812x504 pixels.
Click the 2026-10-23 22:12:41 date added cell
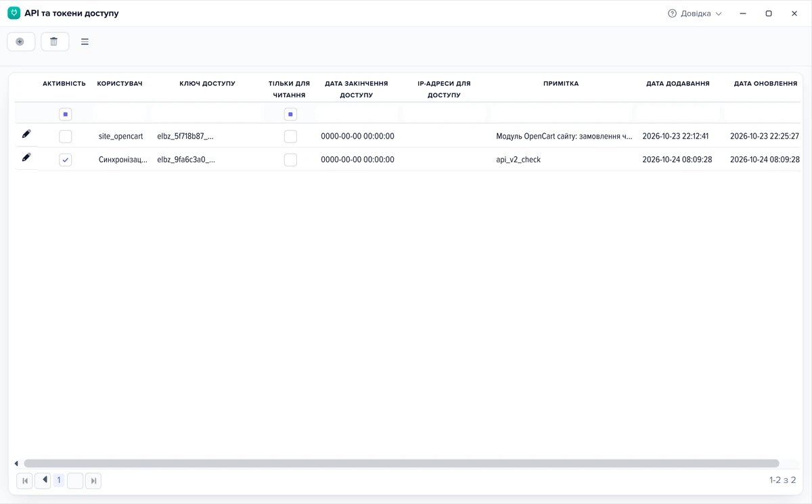coord(675,136)
